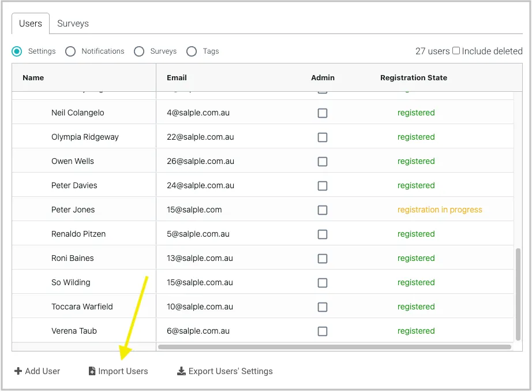The height and width of the screenshot is (392, 532).
Task: Select the Tags radio button
Action: tap(192, 51)
